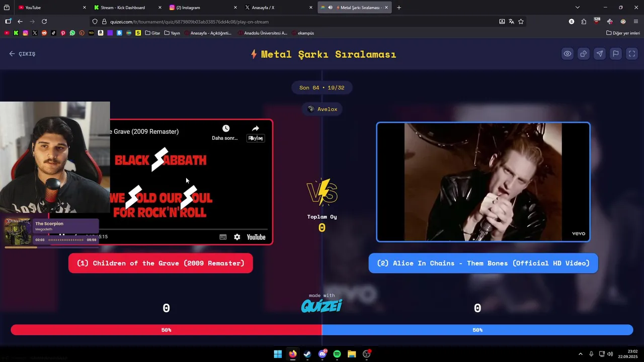Click the Reddit bookmark icon
The width and height of the screenshot is (644, 362).
tap(44, 33)
